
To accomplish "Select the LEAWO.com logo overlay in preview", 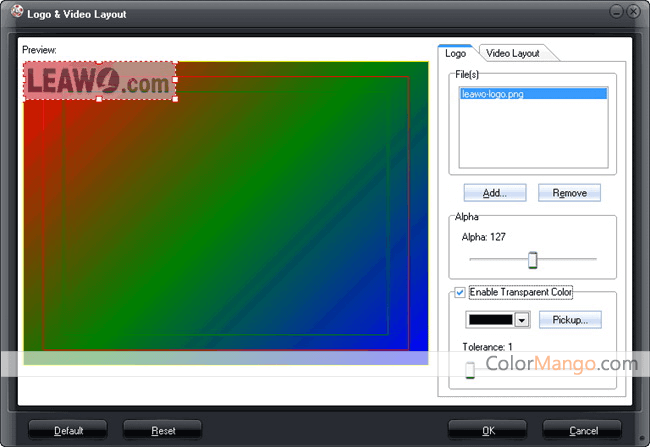I will pos(99,82).
